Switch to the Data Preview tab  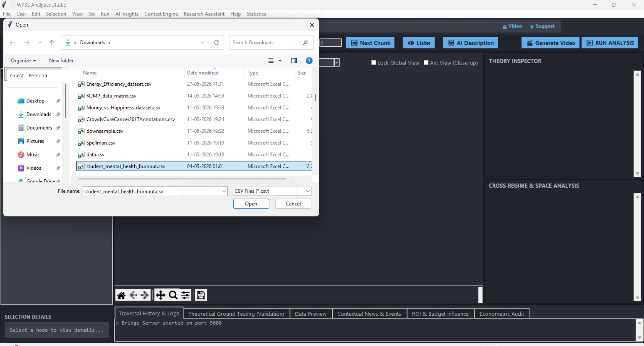coord(311,314)
